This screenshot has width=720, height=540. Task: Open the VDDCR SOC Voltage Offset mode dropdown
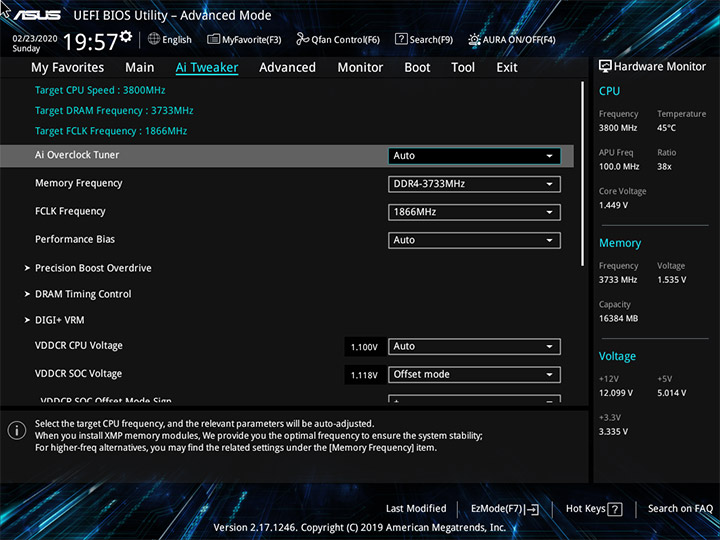(474, 374)
